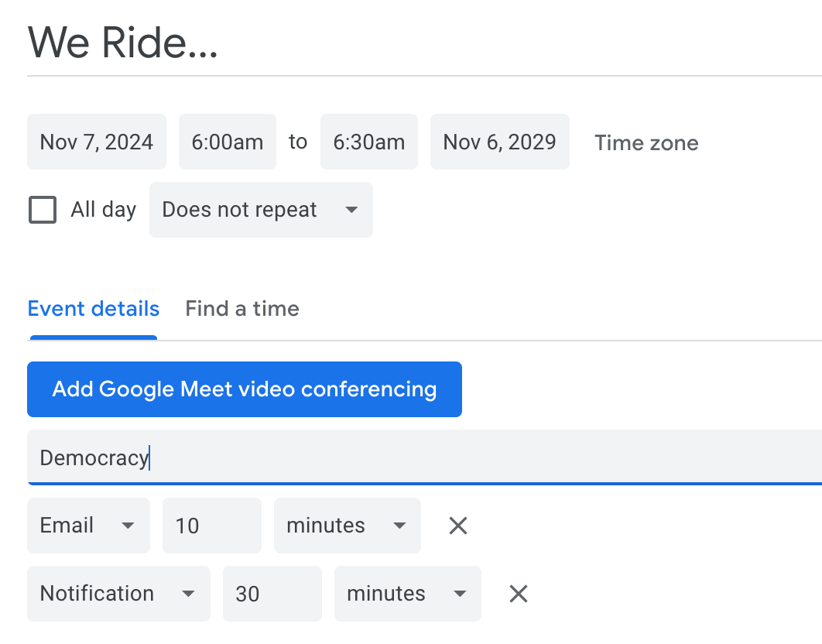The image size is (822, 644).
Task: Click Add Google Meet video conferencing
Action: 245,389
